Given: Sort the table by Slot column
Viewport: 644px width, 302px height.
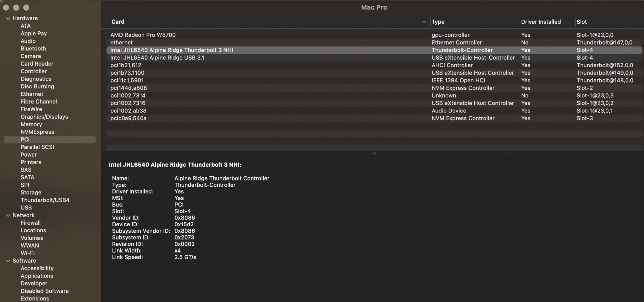Looking at the screenshot, I should coord(582,22).
